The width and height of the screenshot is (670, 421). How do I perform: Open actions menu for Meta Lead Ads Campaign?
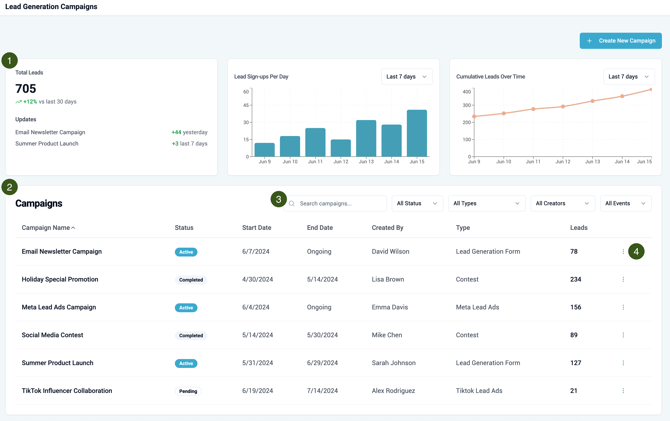click(x=623, y=308)
